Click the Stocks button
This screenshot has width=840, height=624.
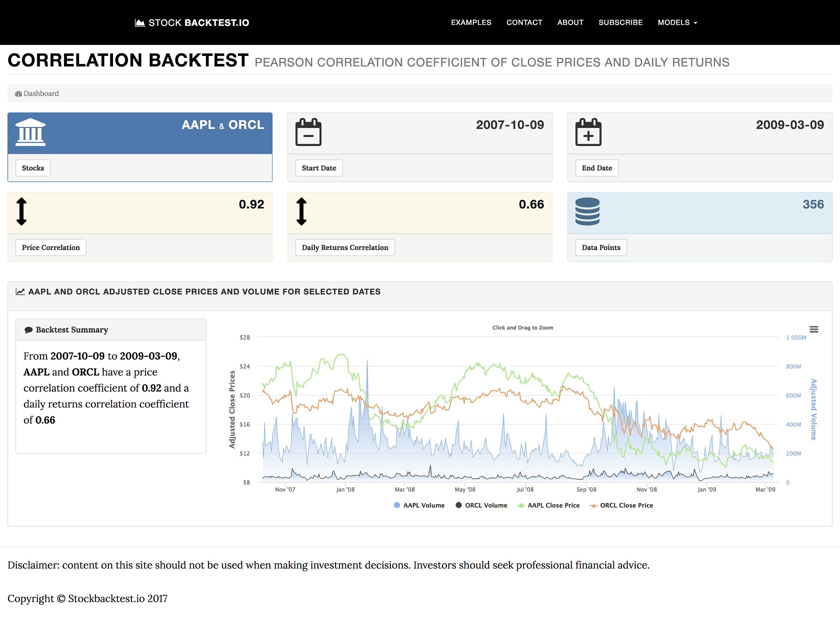pos(33,168)
